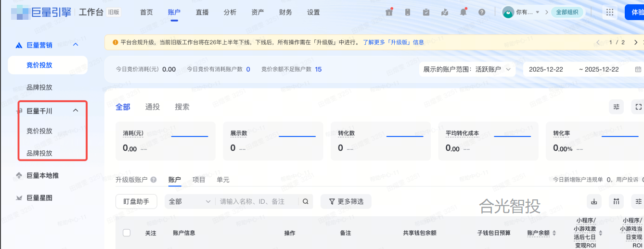Open the 账户 menu

point(174,12)
